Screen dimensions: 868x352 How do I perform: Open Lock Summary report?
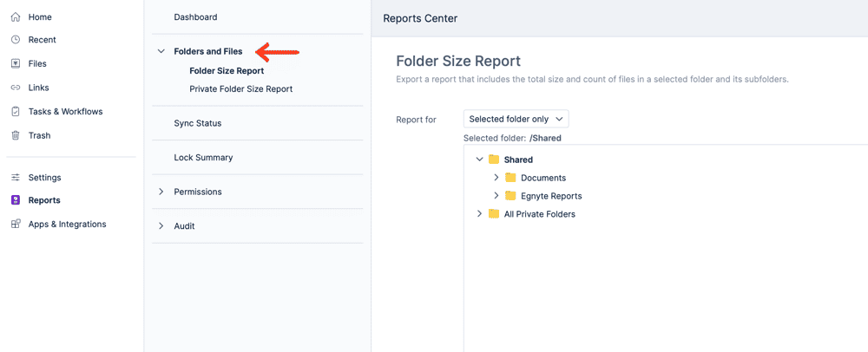pyautogui.click(x=203, y=158)
